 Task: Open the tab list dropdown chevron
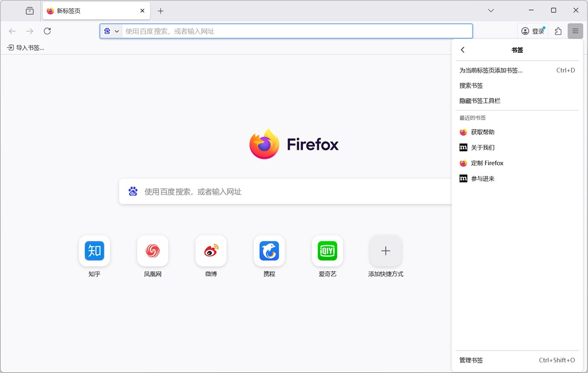[490, 10]
